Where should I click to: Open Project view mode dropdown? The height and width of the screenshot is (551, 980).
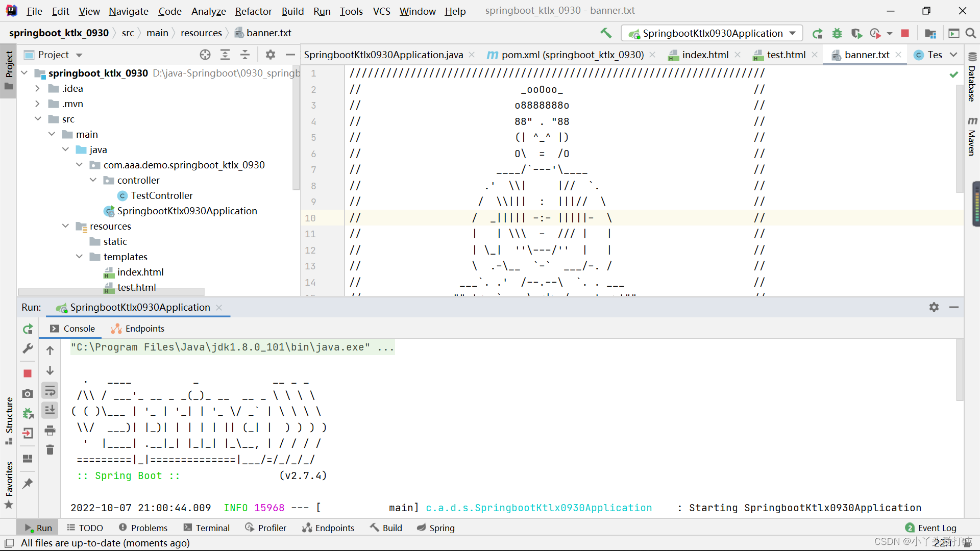(79, 55)
